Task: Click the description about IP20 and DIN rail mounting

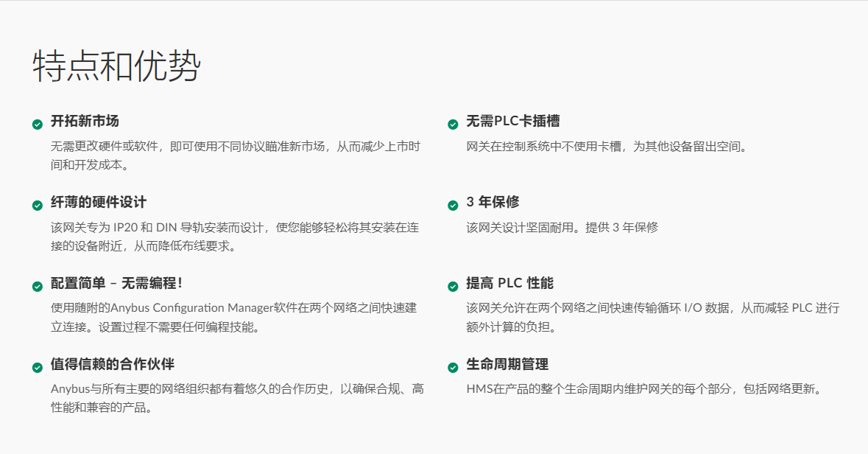Action: [x=234, y=236]
